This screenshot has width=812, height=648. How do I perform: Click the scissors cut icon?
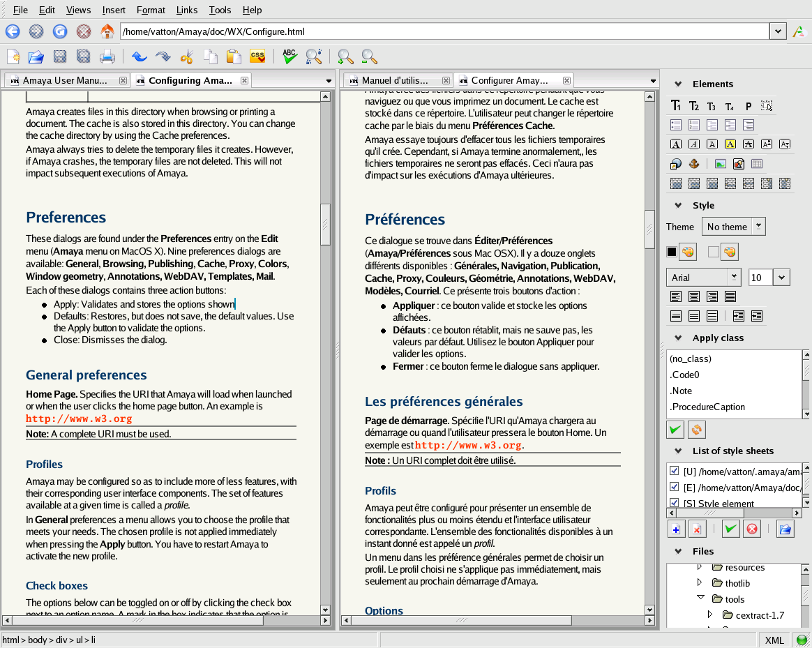click(186, 56)
